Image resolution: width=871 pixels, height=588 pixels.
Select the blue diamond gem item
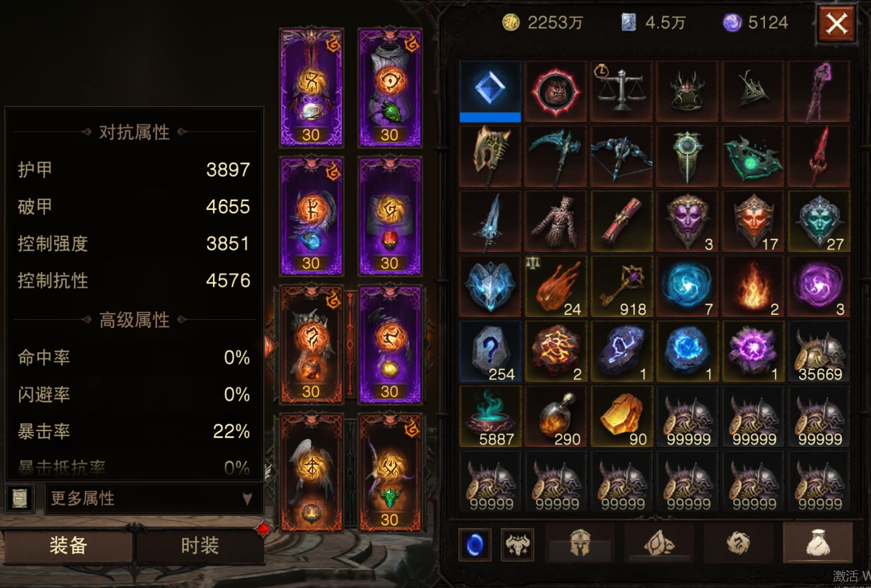tap(490, 91)
